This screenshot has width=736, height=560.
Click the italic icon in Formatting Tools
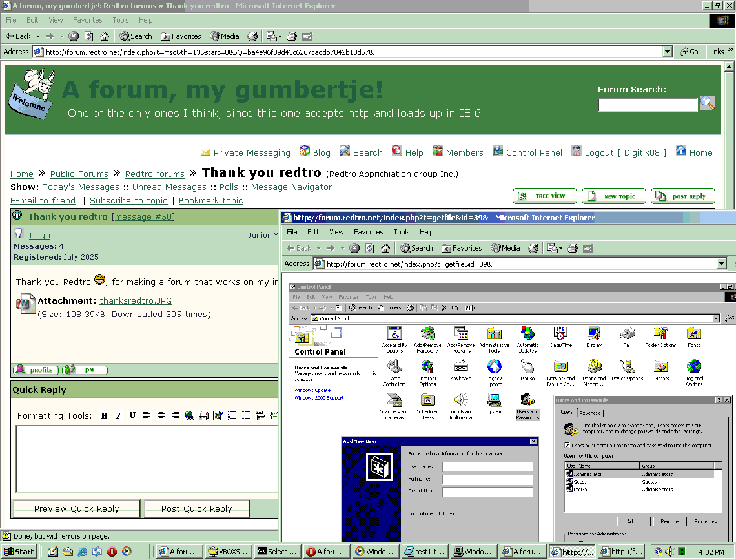click(118, 416)
